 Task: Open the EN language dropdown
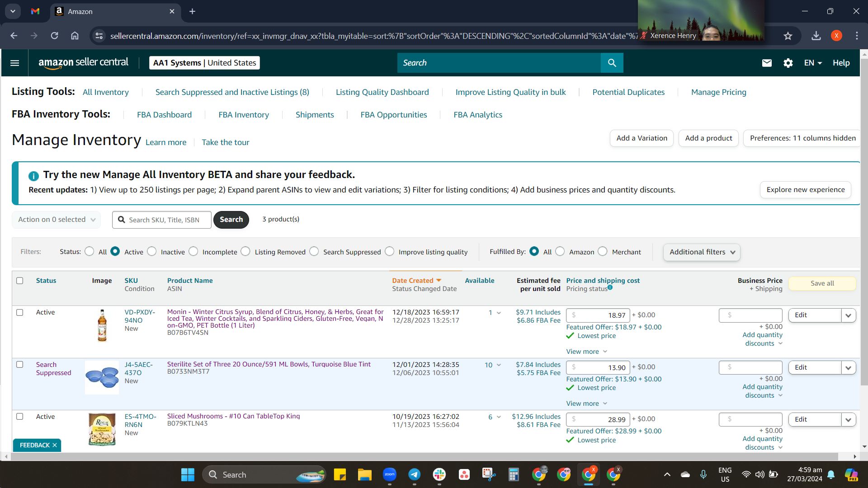pos(813,63)
